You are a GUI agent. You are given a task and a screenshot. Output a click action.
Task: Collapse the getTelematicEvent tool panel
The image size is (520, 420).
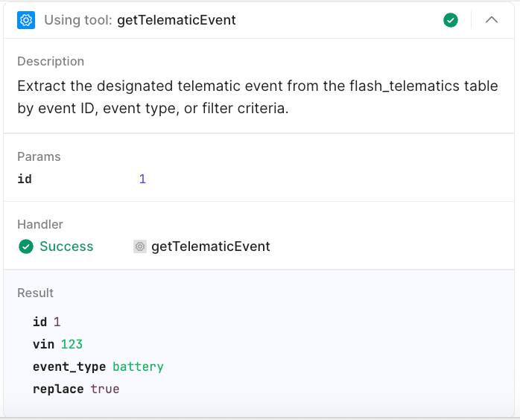point(492,20)
